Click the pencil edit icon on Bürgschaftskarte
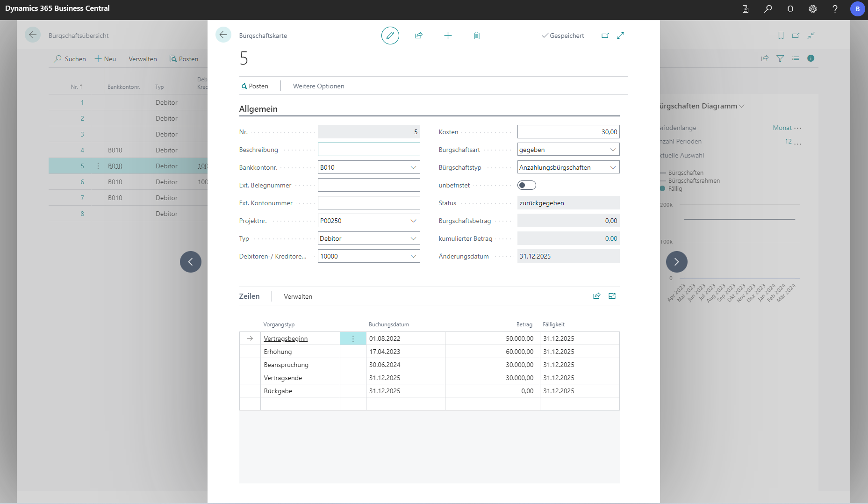Viewport: 868px width, 504px height. 390,36
